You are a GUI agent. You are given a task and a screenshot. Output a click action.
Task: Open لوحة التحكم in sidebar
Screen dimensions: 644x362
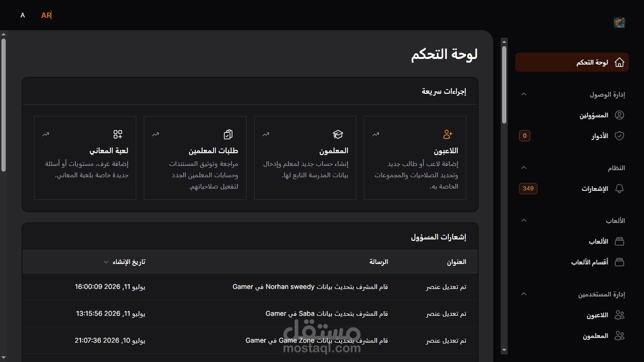click(572, 62)
